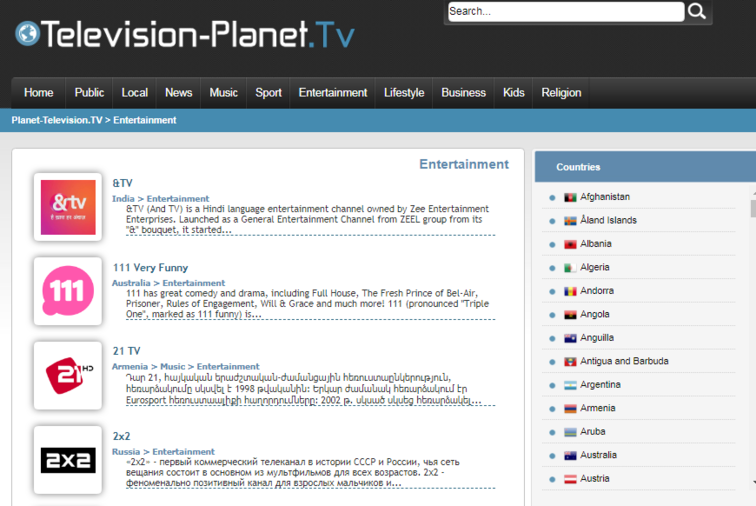
Task: Click the Afghanistan flag icon
Action: [x=571, y=197]
